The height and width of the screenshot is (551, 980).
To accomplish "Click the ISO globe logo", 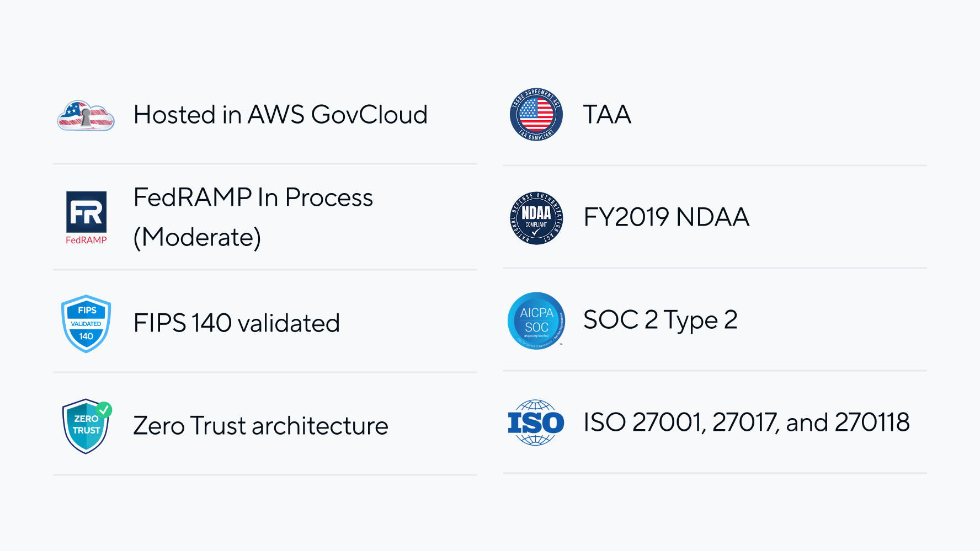I will click(536, 422).
